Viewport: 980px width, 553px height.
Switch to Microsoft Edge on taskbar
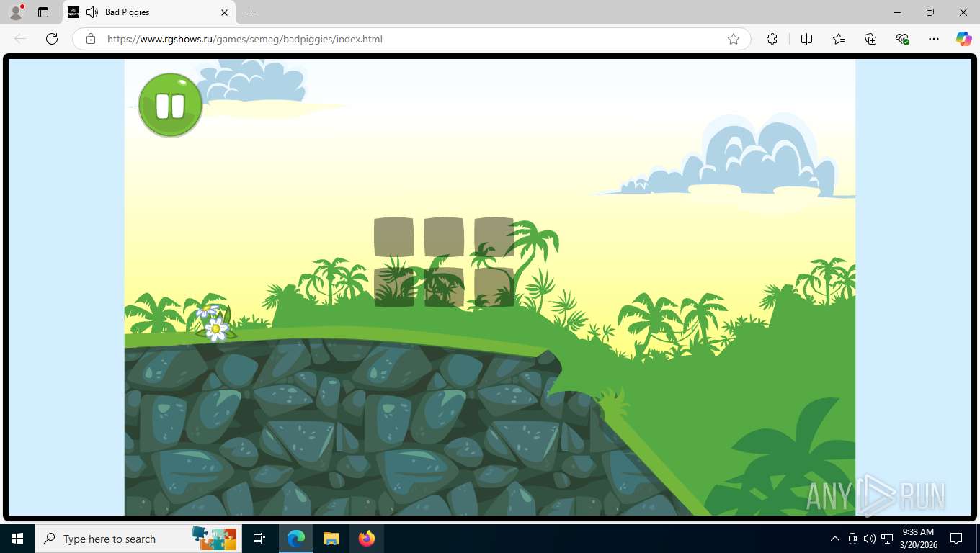coord(296,539)
